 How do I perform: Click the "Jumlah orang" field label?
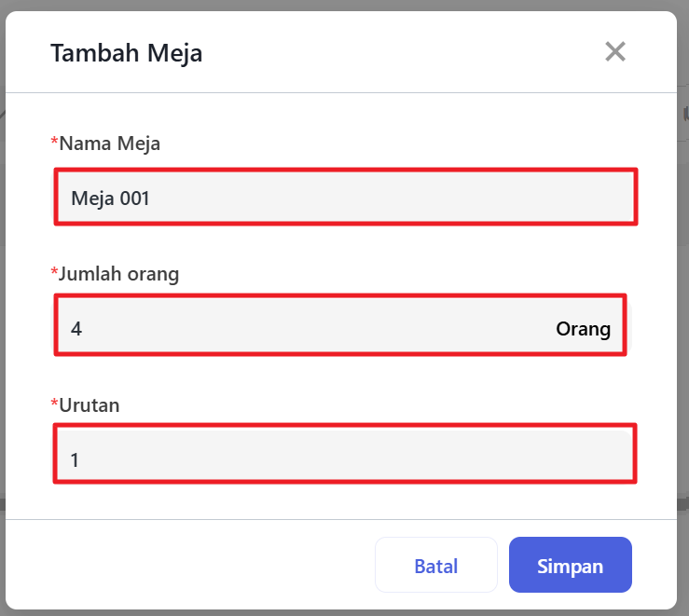pyautogui.click(x=118, y=274)
